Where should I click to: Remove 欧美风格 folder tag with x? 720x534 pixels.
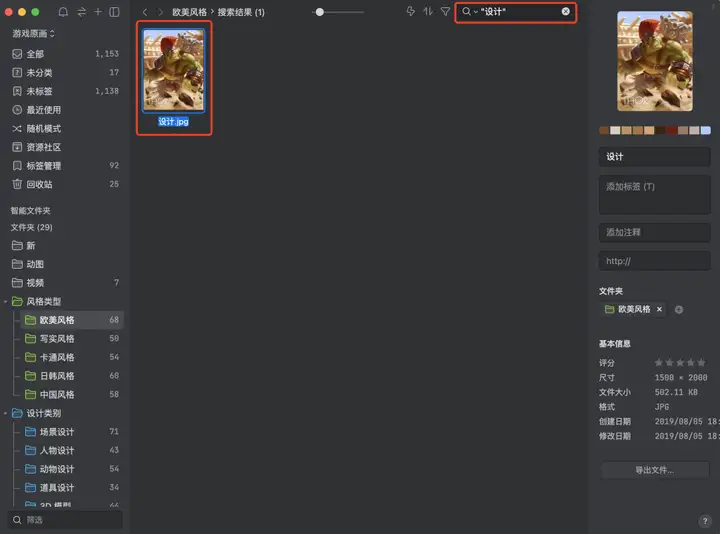pos(659,309)
